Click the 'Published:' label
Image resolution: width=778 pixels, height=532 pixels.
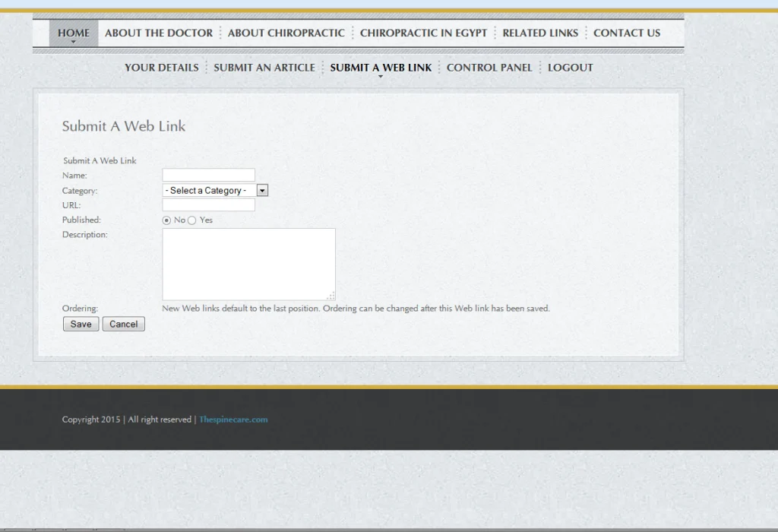pyautogui.click(x=81, y=220)
